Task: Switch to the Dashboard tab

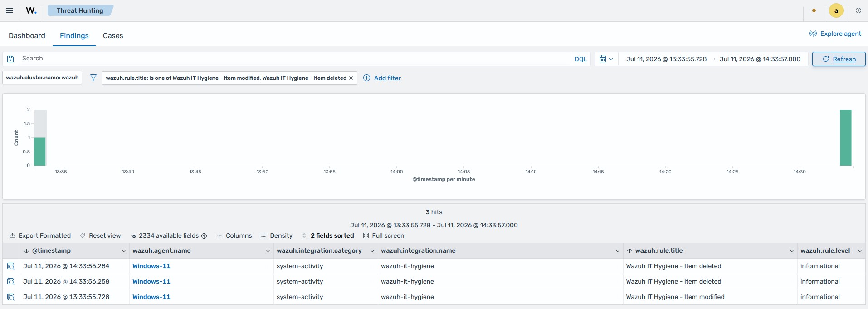Action: tap(27, 35)
